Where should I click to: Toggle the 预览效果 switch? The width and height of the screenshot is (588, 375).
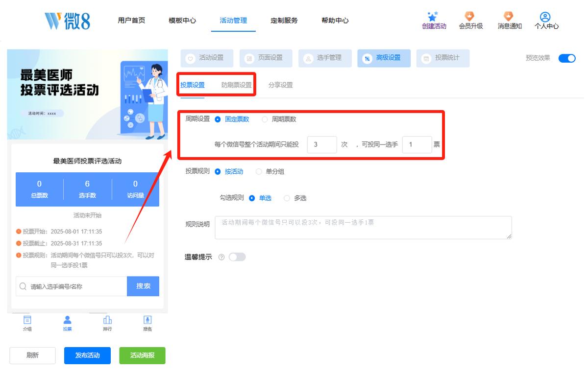567,58
